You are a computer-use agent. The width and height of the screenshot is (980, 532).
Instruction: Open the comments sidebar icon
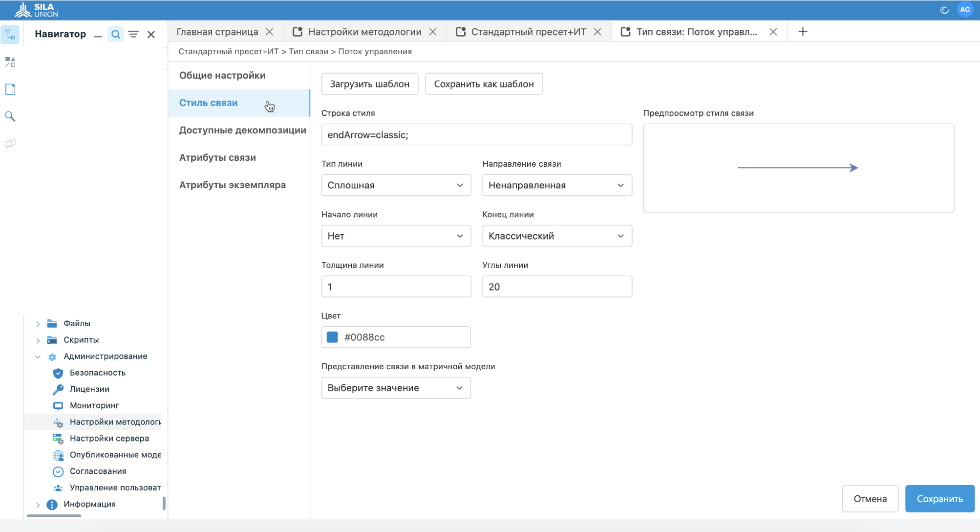click(x=10, y=144)
